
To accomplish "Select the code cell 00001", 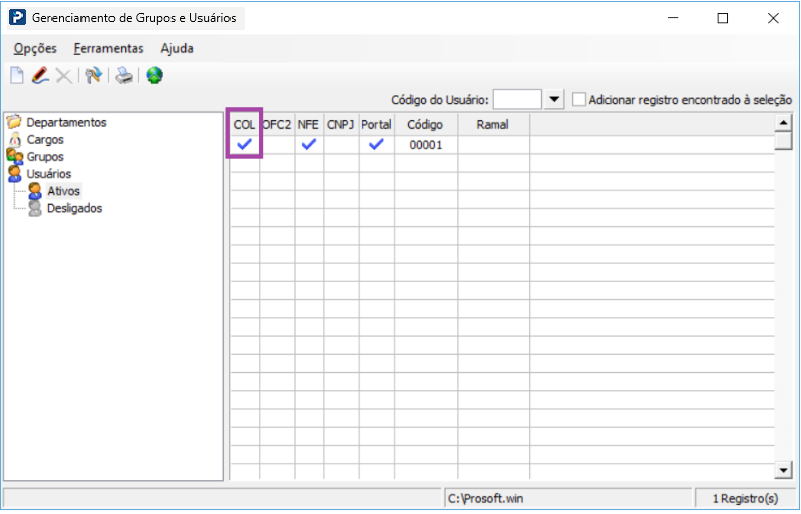I will coord(426,145).
